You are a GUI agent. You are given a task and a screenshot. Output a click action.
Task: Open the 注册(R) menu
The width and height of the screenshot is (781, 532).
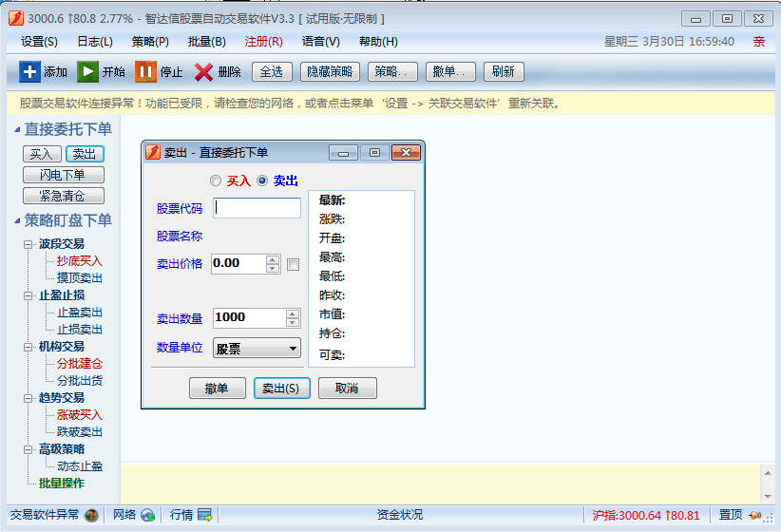[263, 42]
